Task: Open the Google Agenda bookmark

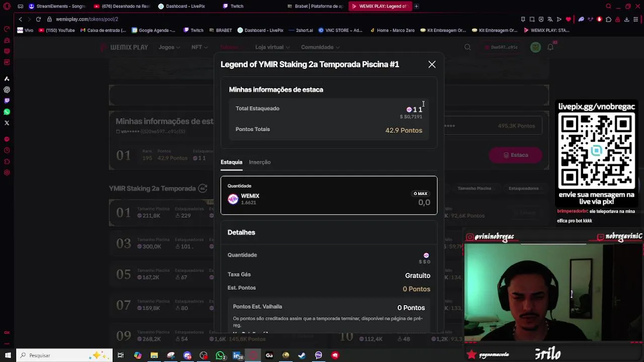Action: pos(153,30)
